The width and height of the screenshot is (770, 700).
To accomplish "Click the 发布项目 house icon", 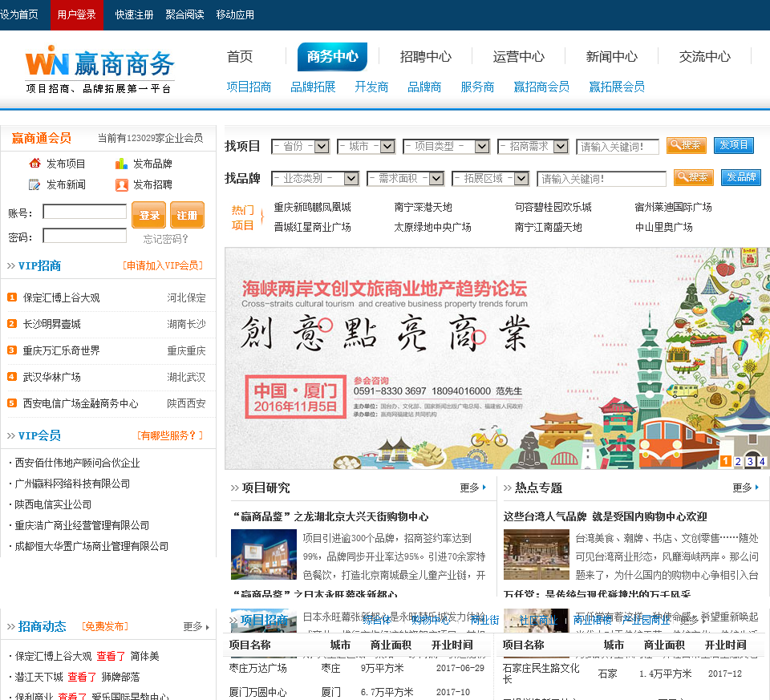I will point(34,164).
